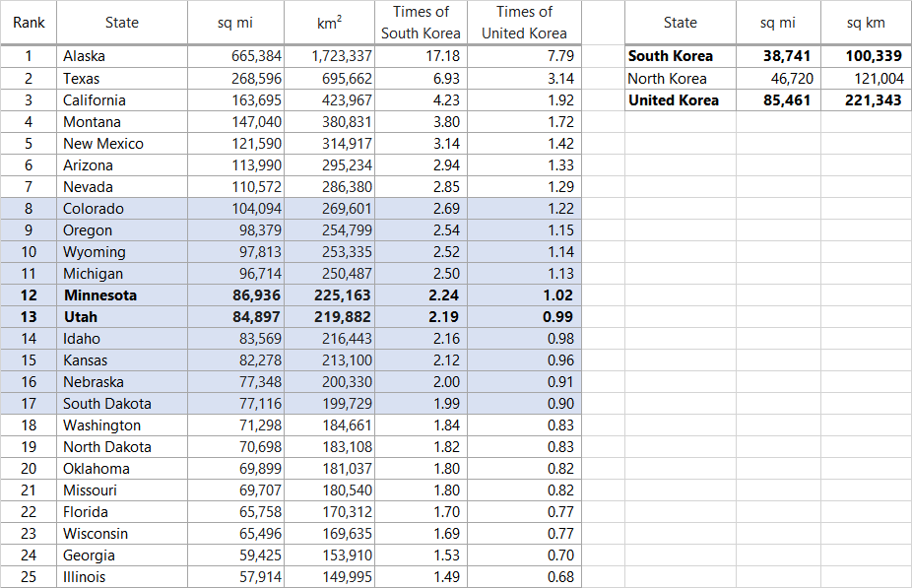
Task: Select California's 423,967 km² value
Action: [329, 100]
